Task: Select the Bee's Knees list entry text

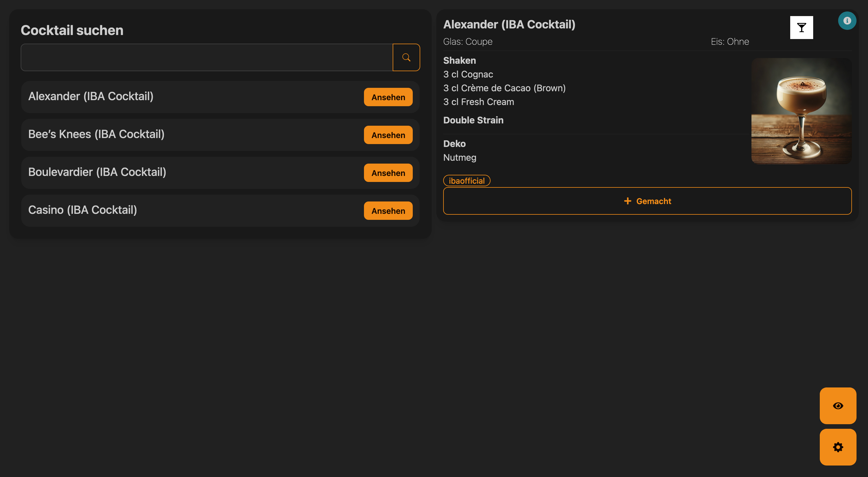Action: pyautogui.click(x=96, y=134)
